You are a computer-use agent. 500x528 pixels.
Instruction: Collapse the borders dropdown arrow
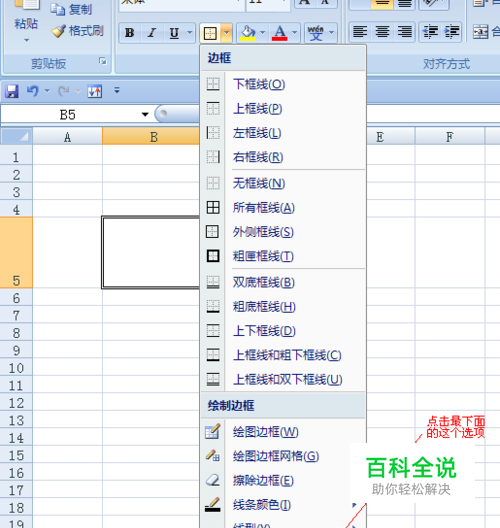click(227, 33)
